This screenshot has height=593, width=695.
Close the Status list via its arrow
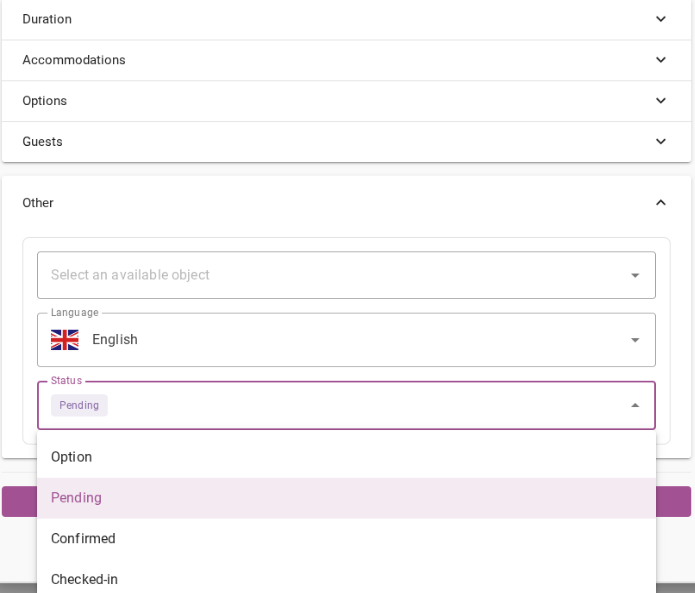[635, 405]
